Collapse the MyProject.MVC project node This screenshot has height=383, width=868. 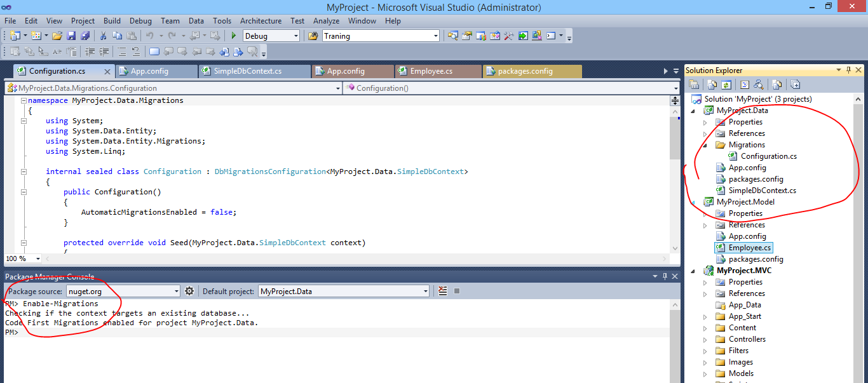point(693,271)
